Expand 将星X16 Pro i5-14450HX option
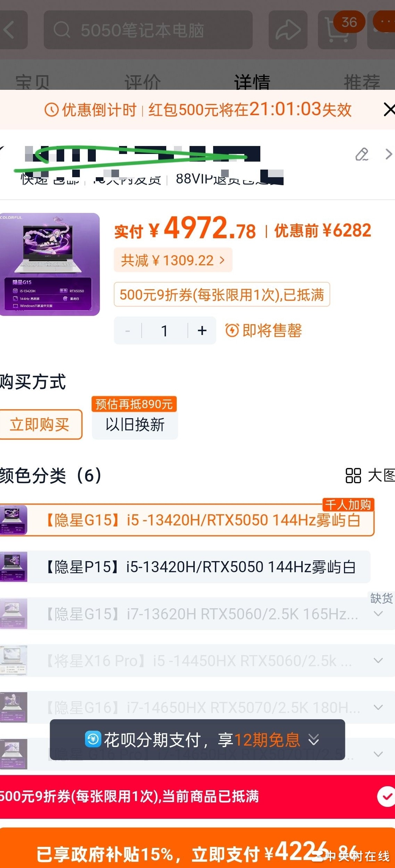This screenshot has height=868, width=395. (x=196, y=661)
